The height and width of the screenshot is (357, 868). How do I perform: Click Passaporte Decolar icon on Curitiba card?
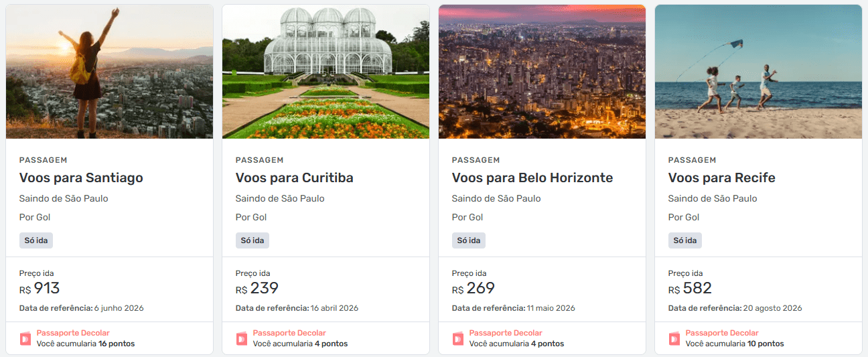click(242, 338)
